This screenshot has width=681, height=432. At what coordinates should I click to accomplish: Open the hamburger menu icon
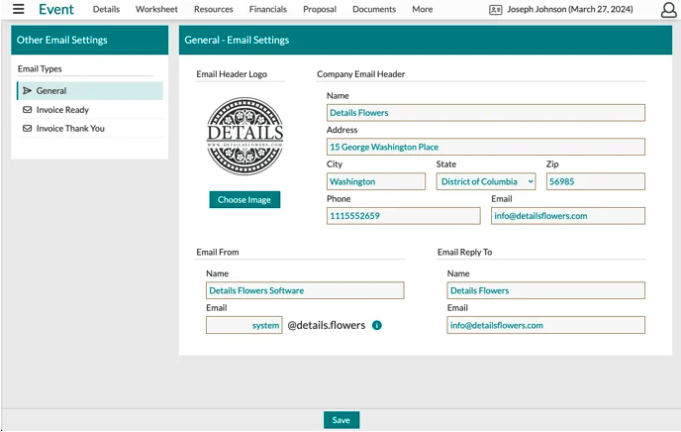click(x=18, y=9)
